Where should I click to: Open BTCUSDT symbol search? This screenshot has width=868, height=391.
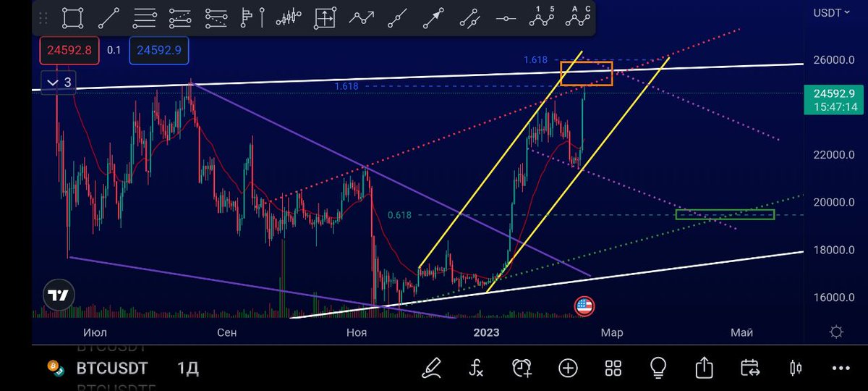pyautogui.click(x=112, y=369)
